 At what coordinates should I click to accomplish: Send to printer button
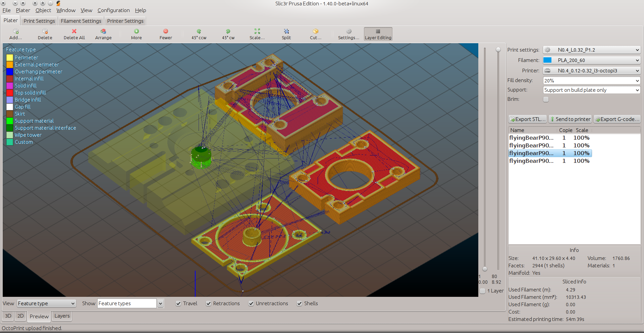(570, 119)
